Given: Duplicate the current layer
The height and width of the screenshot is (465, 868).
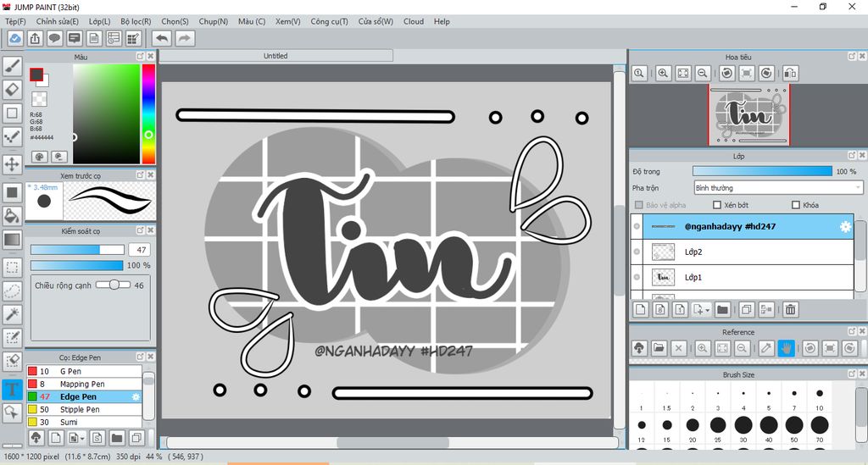Looking at the screenshot, I should point(746,310).
